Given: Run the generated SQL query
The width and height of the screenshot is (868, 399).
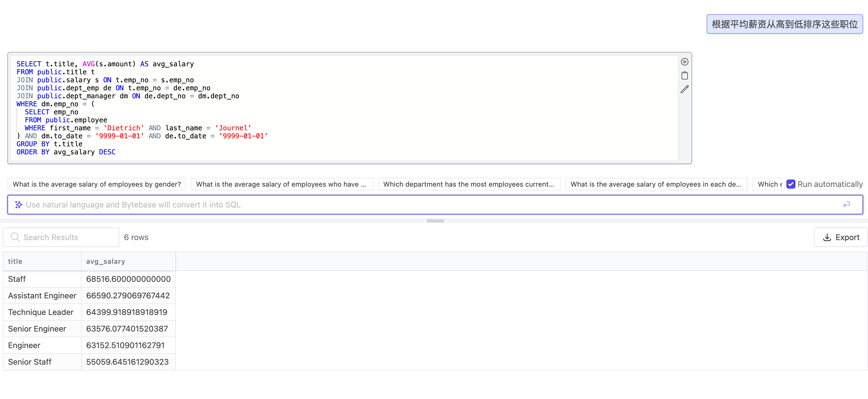Looking at the screenshot, I should [684, 62].
